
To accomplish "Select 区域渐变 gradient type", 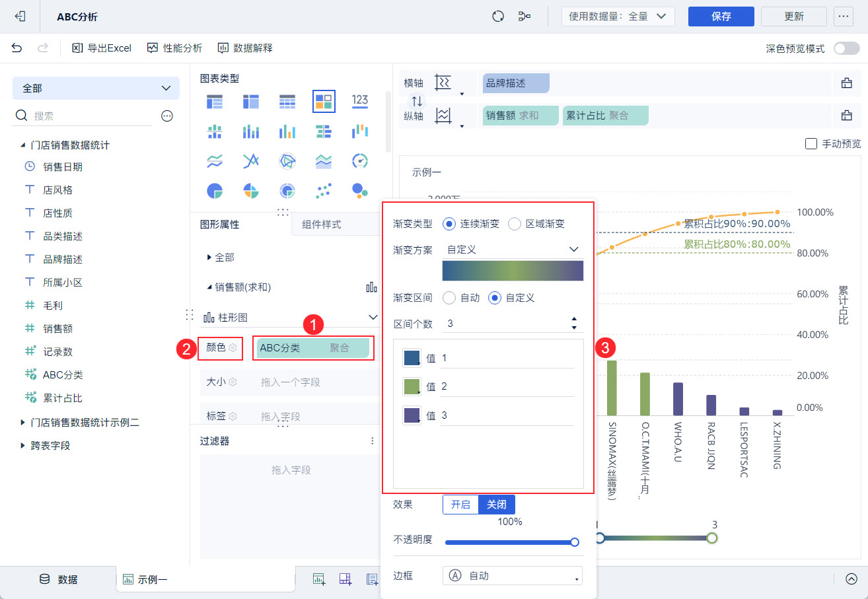I will pos(515,224).
